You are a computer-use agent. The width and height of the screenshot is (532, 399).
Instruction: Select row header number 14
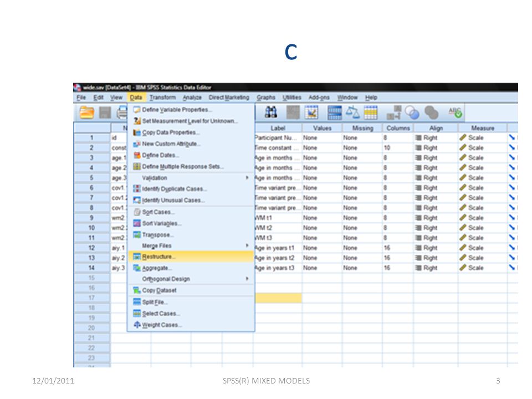point(92,268)
